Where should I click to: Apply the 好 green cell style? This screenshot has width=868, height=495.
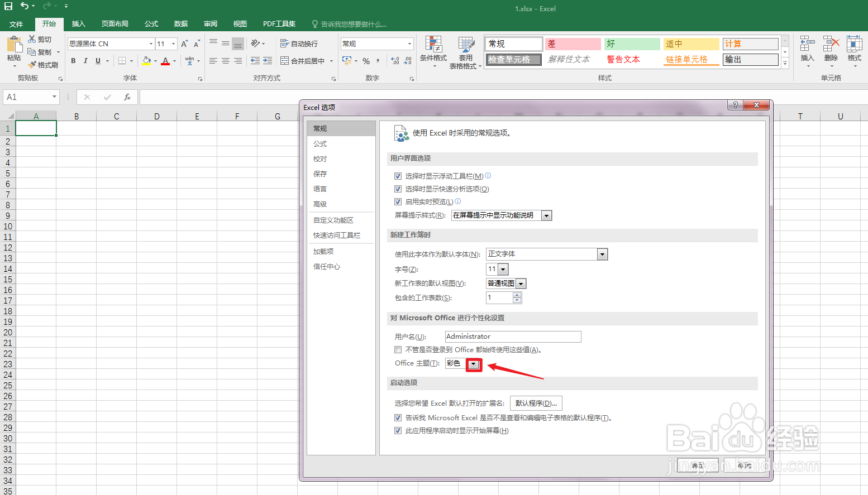[x=632, y=44]
